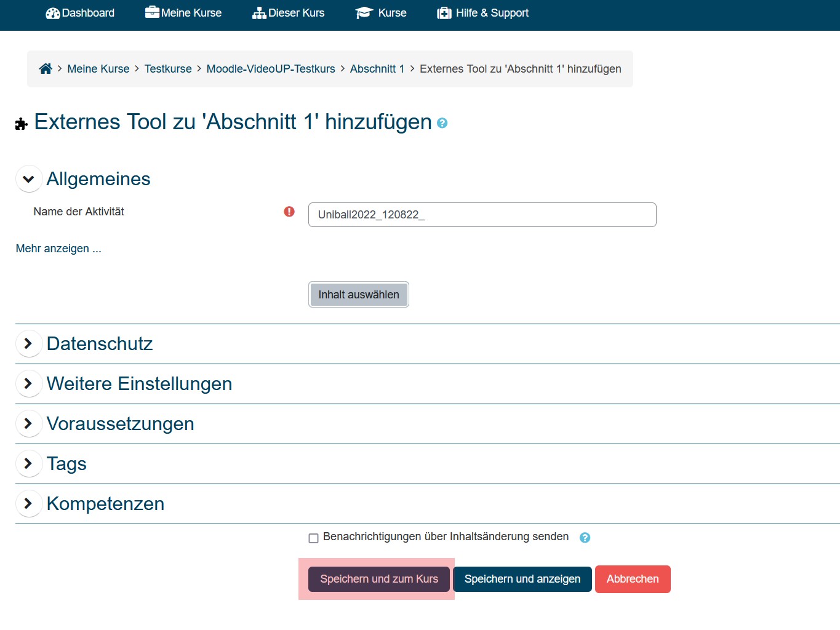Open Hilfe & Support menu
The height and width of the screenshot is (630, 840).
483,13
